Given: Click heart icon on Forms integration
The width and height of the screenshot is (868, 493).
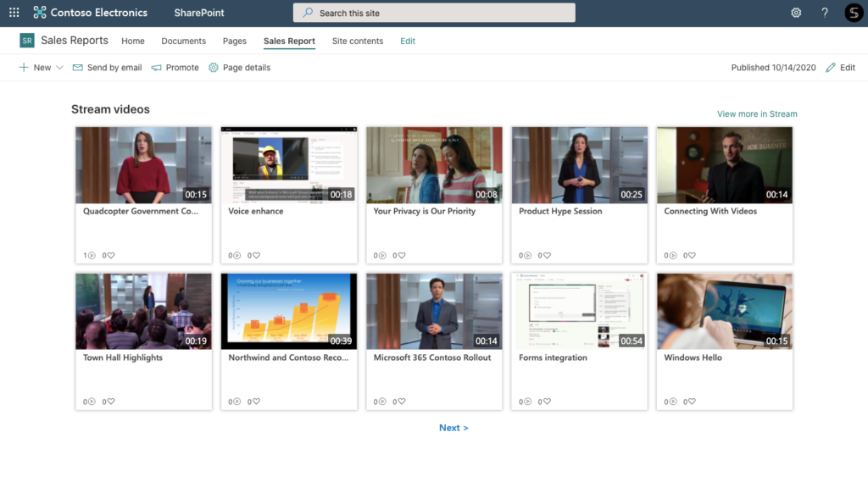Looking at the screenshot, I should [547, 402].
